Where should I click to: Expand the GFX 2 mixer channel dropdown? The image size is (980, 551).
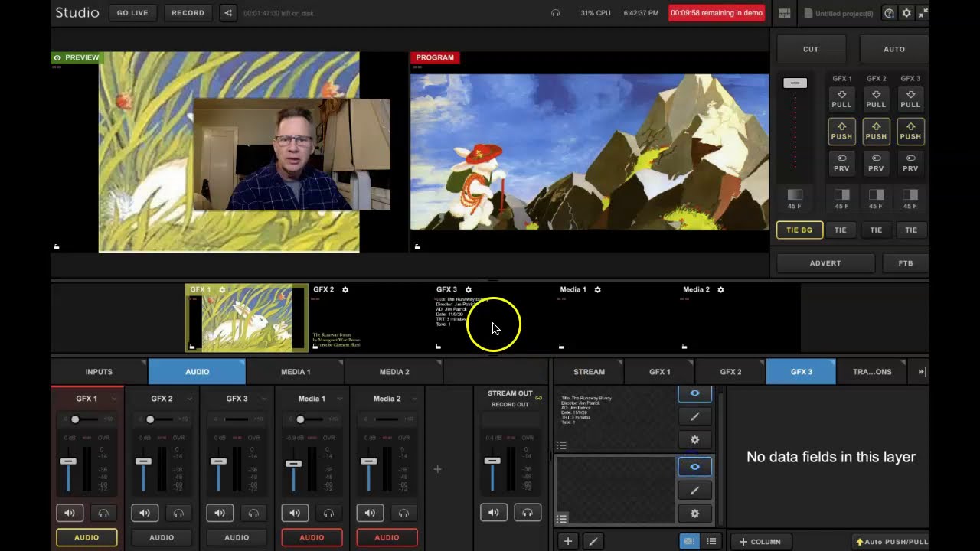190,399
